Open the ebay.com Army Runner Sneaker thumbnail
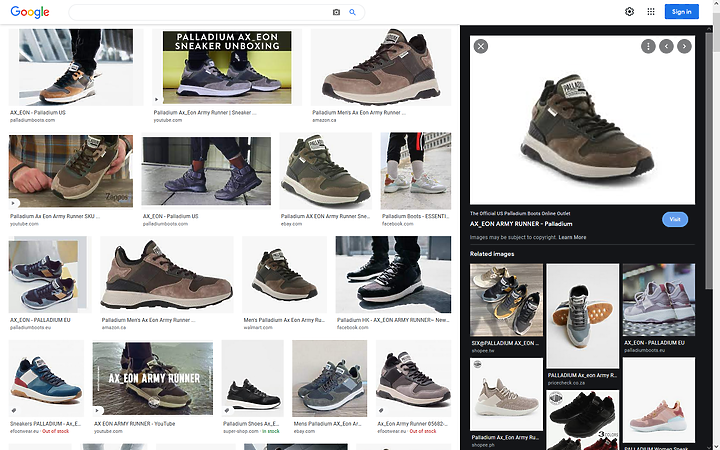The height and width of the screenshot is (450, 720). [x=326, y=171]
